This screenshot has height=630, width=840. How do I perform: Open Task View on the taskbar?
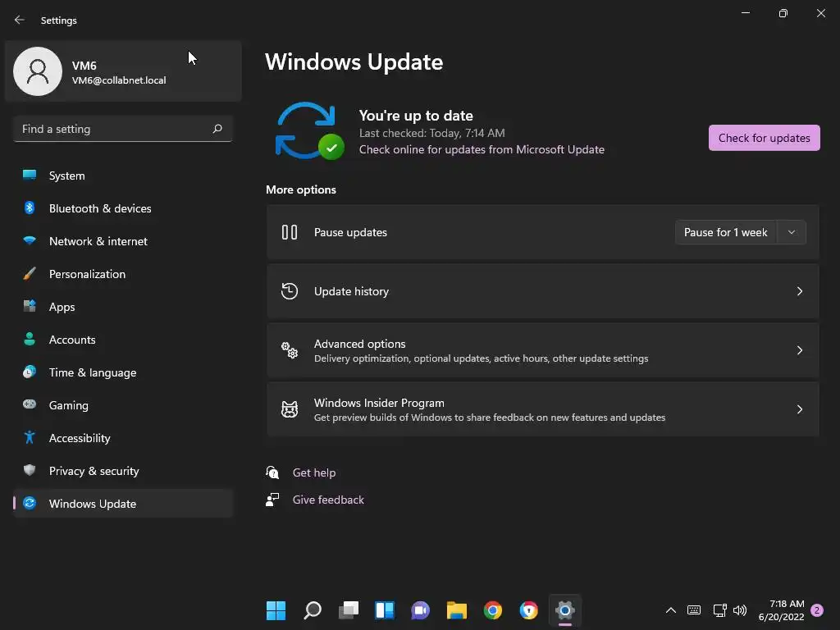coord(348,610)
